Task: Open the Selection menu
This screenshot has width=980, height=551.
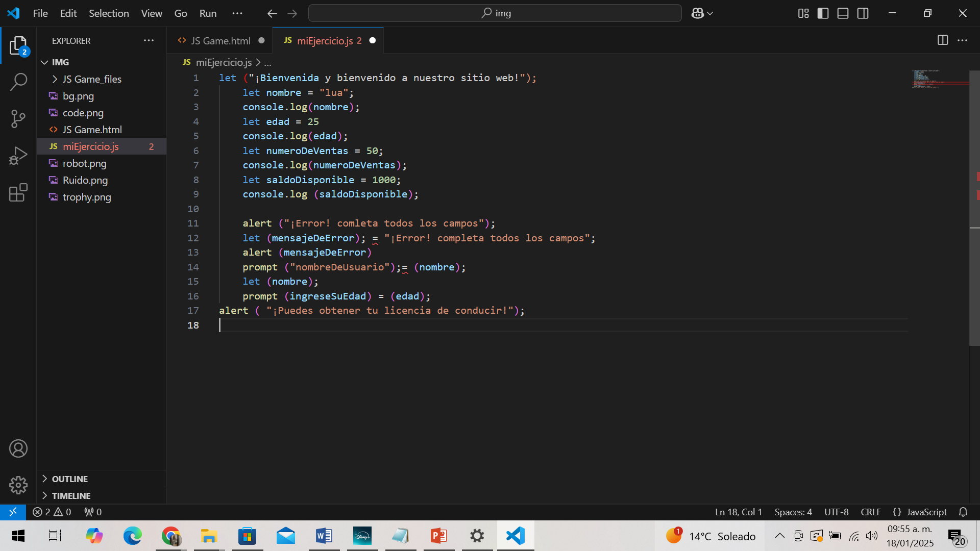Action: 109,13
